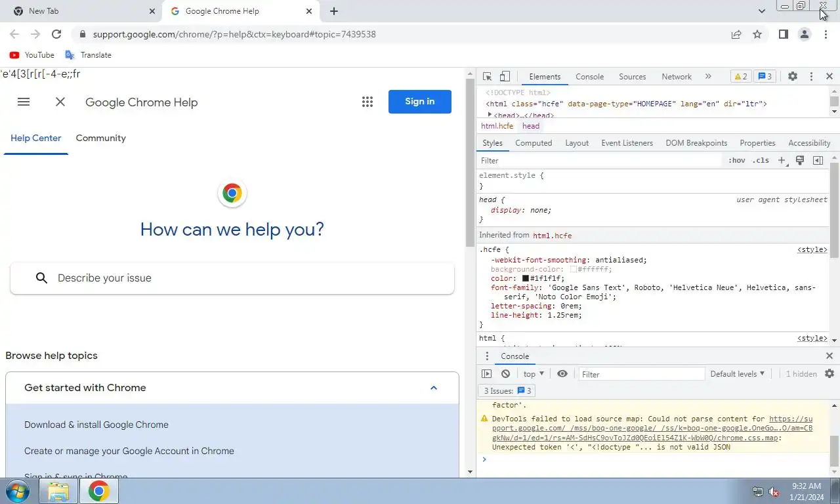Click the 3 Issues button in console

pos(507,391)
